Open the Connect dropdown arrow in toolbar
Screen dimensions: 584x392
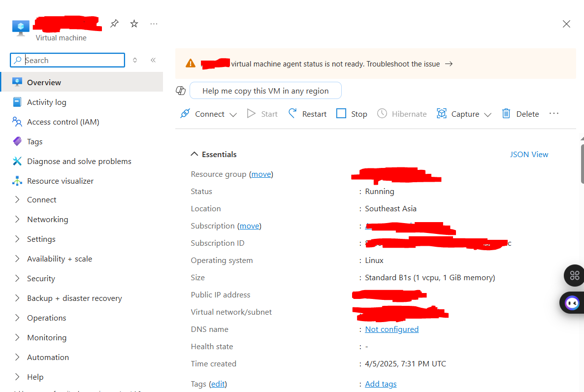coord(233,114)
